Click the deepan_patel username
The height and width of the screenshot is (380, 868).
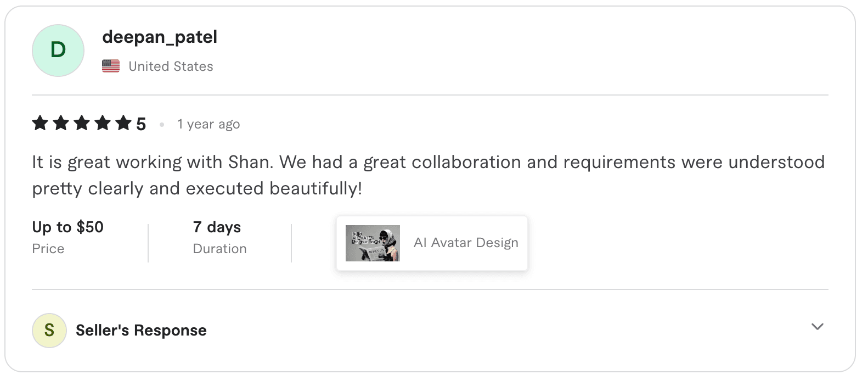(159, 37)
